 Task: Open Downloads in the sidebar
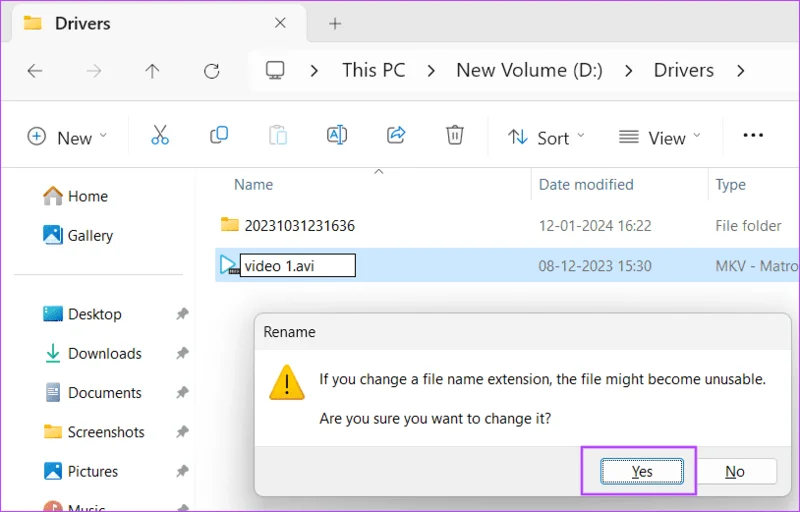click(x=92, y=353)
